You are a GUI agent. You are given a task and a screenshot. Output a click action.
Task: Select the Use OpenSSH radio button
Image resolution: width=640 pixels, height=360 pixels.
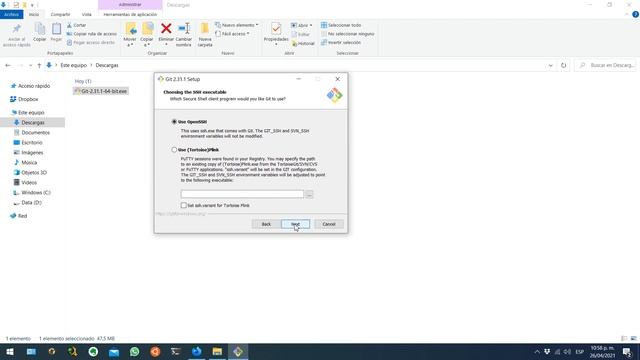[174, 122]
